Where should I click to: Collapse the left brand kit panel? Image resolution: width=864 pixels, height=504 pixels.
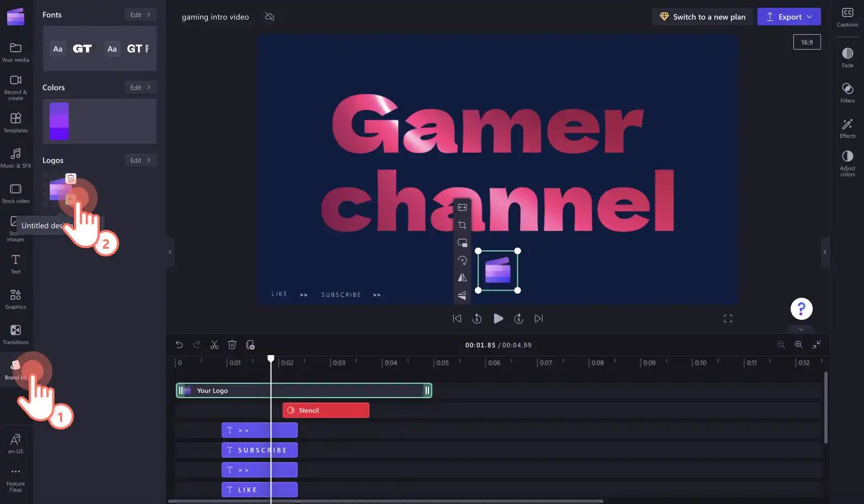(170, 252)
